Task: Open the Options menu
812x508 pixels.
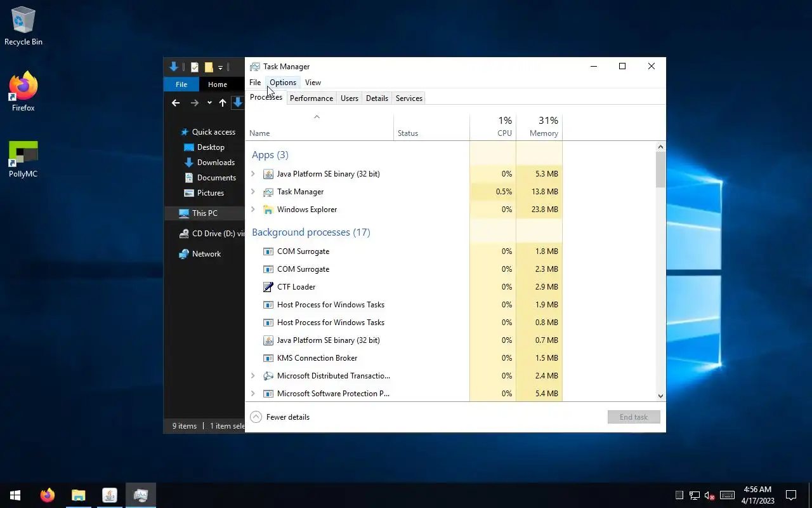Action: coord(283,83)
